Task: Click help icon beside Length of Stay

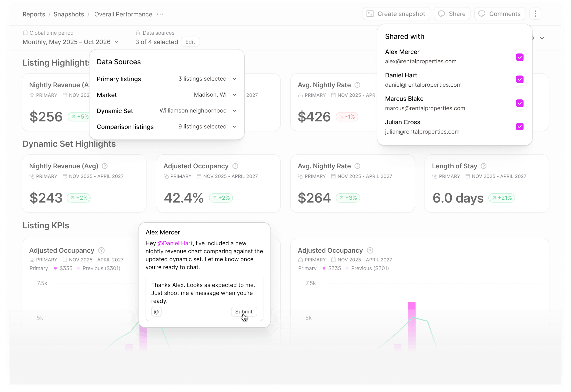Action: tap(483, 166)
